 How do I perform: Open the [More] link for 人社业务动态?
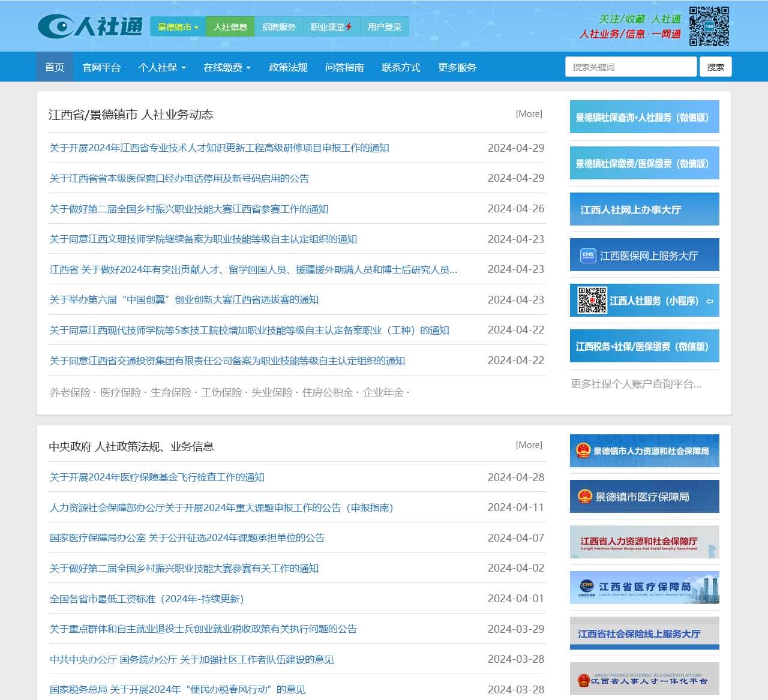pyautogui.click(x=529, y=113)
